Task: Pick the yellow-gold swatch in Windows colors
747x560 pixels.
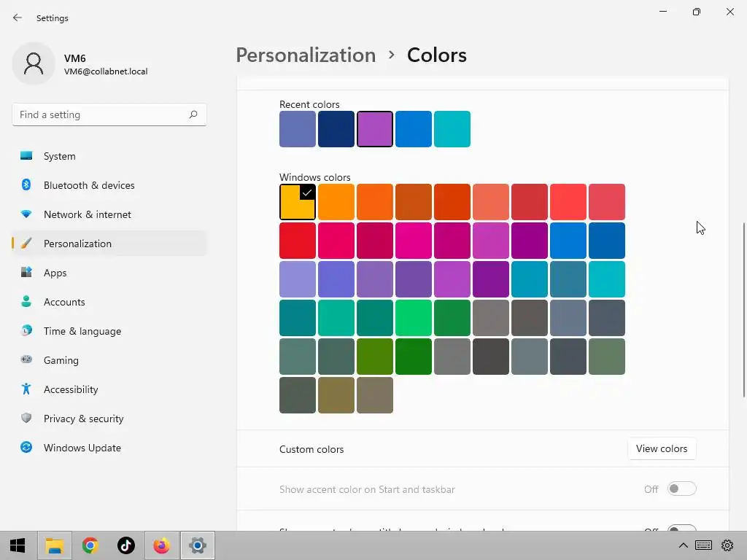Action: coord(298,202)
